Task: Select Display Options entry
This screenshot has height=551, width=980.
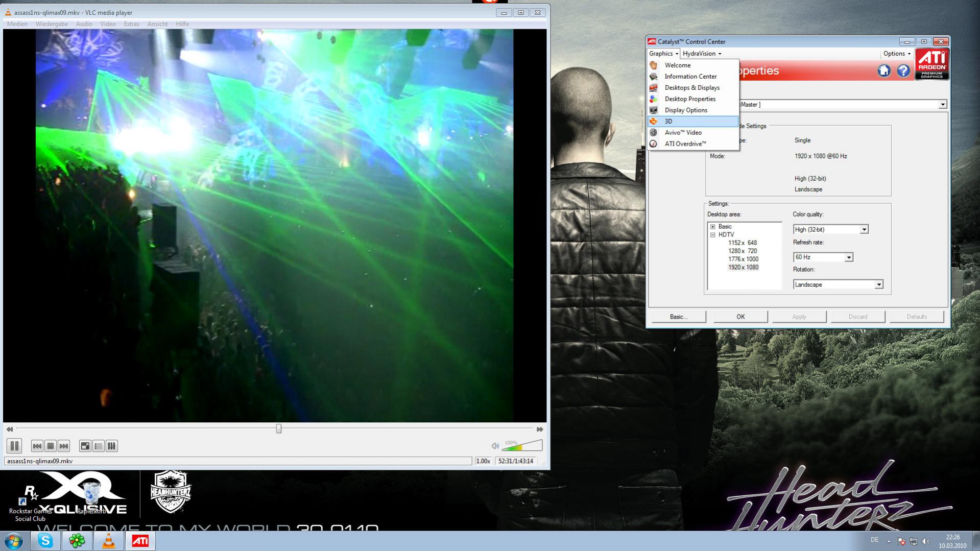Action: pos(693,110)
